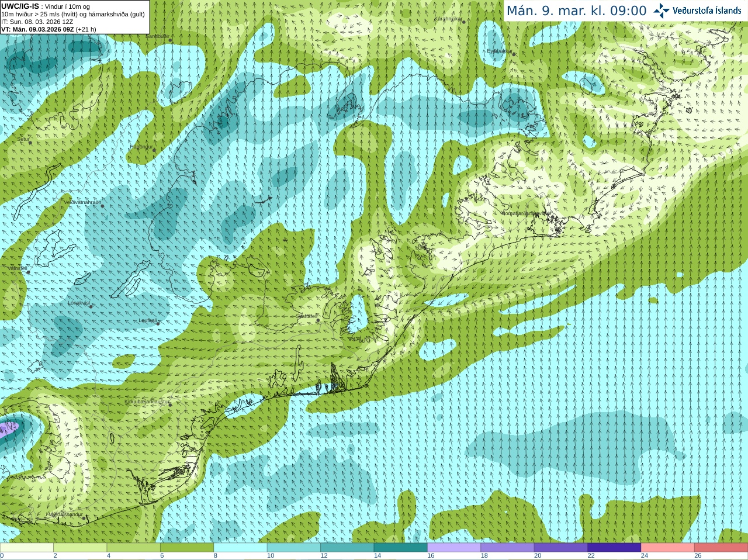Click the Vatnsfell station label
The width and height of the screenshot is (748, 560).
click(x=18, y=268)
